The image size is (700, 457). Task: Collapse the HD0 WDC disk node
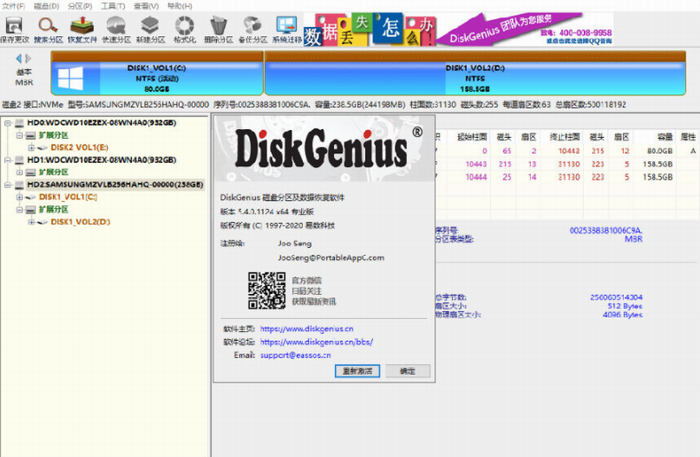(8, 123)
